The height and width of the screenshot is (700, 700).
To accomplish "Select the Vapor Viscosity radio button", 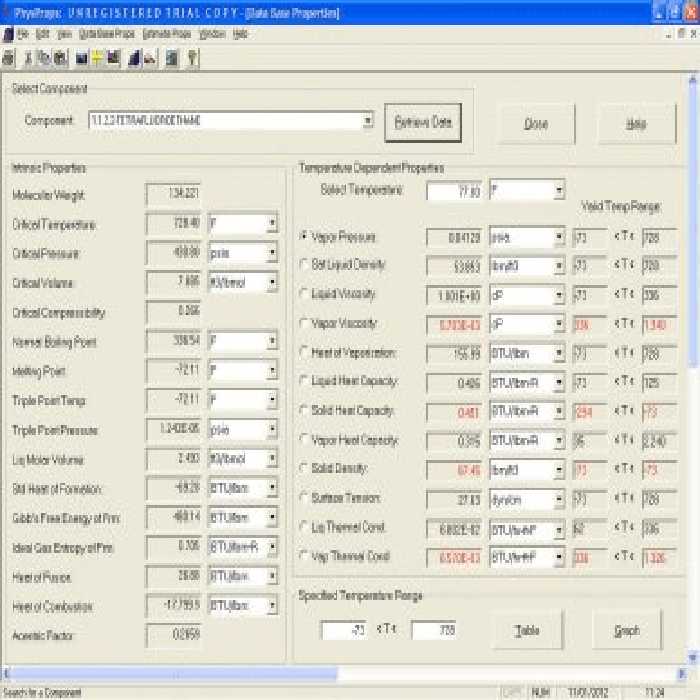I will point(304,323).
